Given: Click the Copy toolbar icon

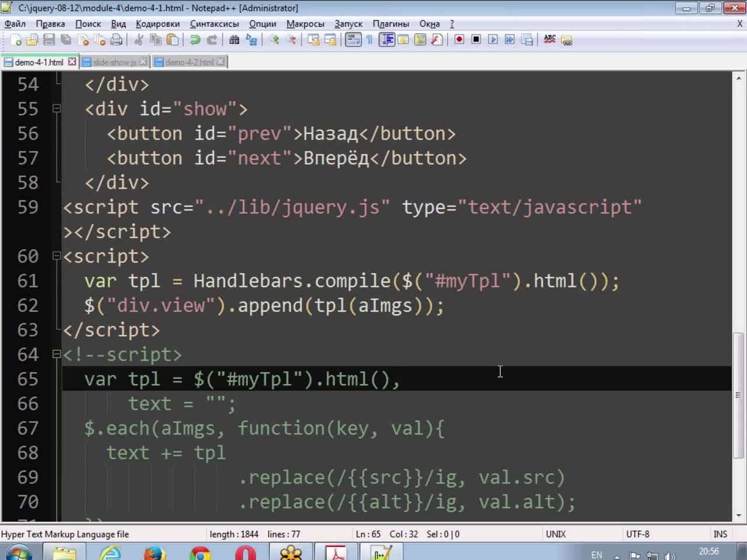Looking at the screenshot, I should [156, 40].
